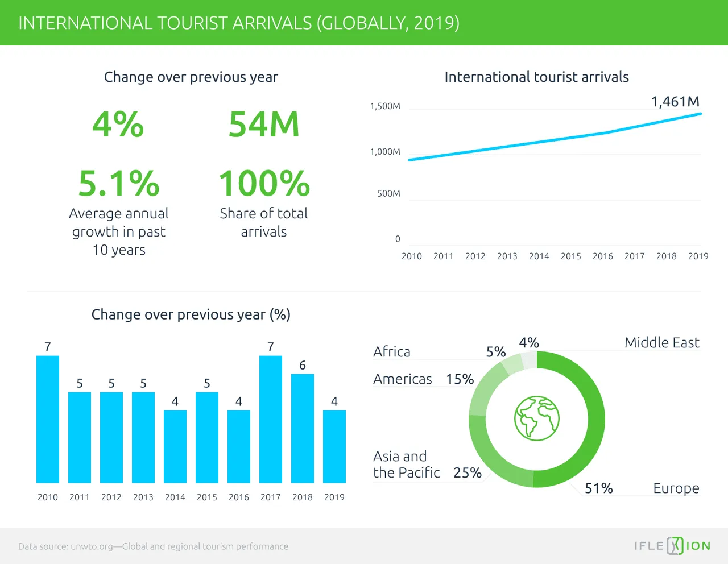The image size is (728, 564).
Task: Click the 51% label near Europe
Action: 599,488
